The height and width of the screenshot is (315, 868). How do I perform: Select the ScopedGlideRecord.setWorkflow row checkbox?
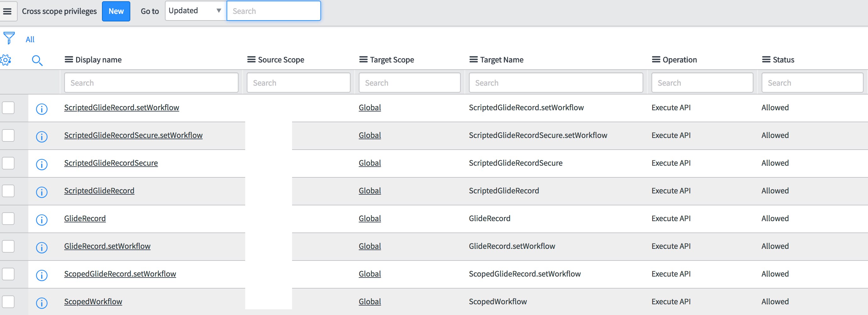point(8,274)
